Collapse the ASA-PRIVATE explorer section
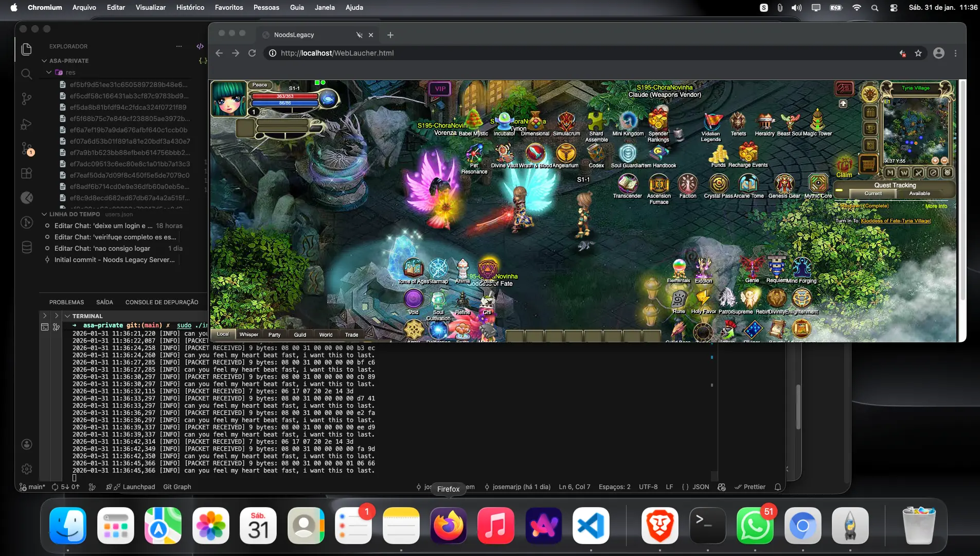980x556 pixels. (x=44, y=61)
